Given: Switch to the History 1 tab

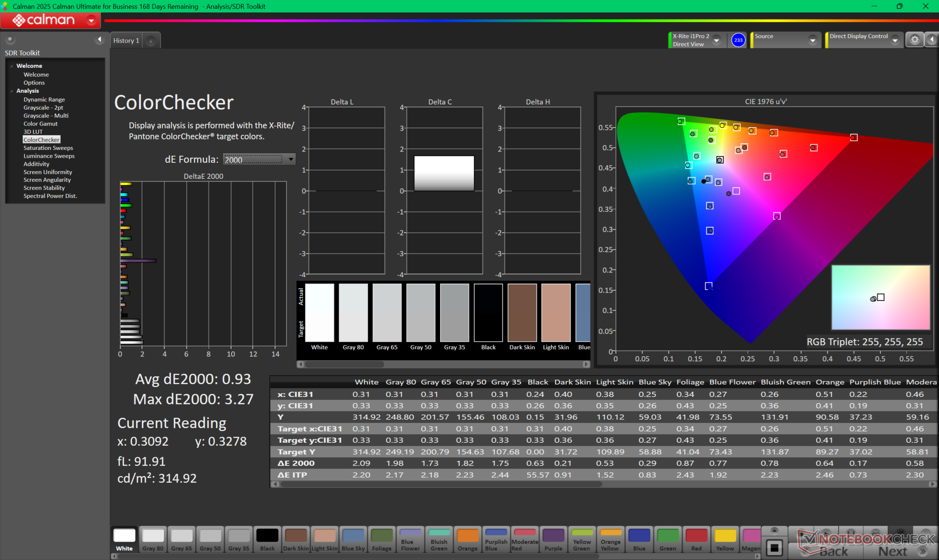Looking at the screenshot, I should click(126, 41).
